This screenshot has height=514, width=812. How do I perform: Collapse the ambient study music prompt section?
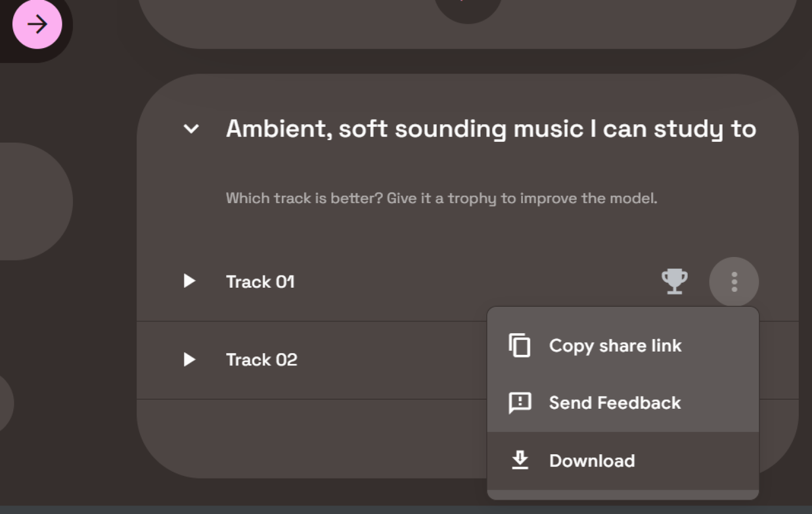pyautogui.click(x=191, y=128)
